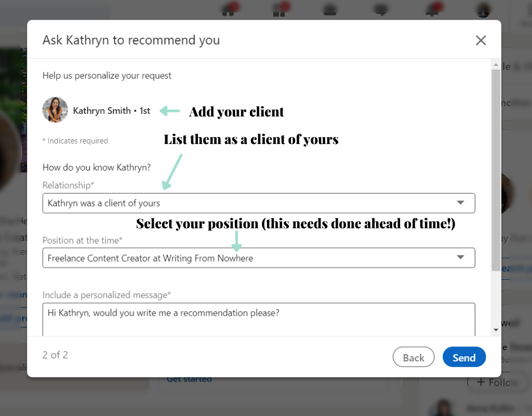Click the dialog scrollbar up arrow
The height and width of the screenshot is (416, 532).
click(496, 64)
